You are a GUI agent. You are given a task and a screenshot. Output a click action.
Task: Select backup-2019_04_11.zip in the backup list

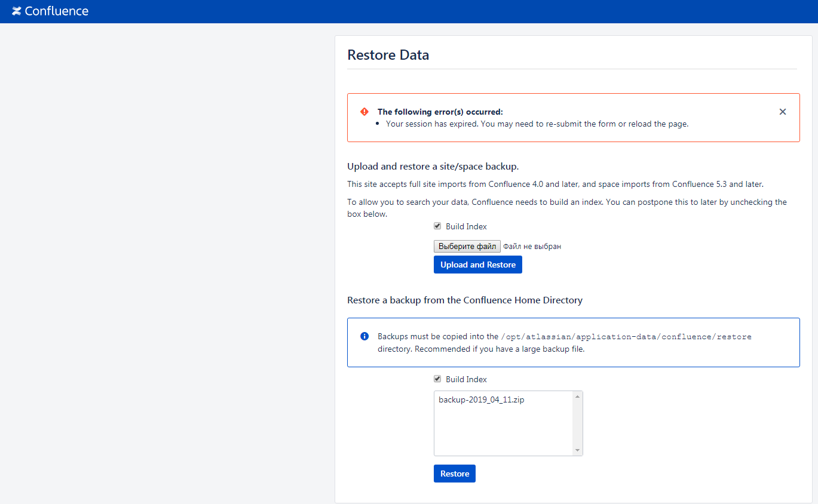pos(482,400)
